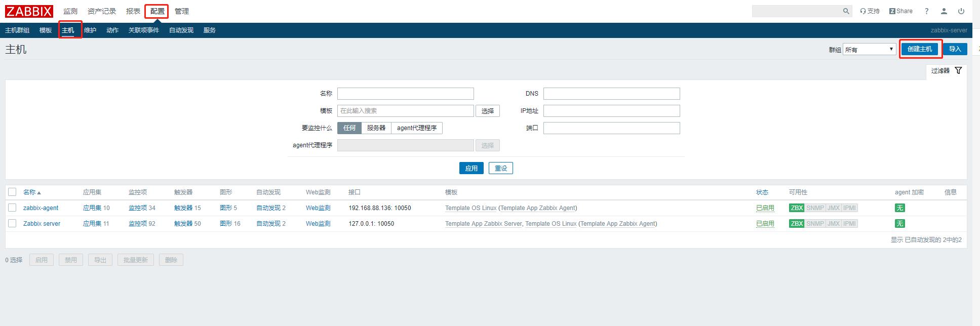Click the ZABBIX logo

29,11
